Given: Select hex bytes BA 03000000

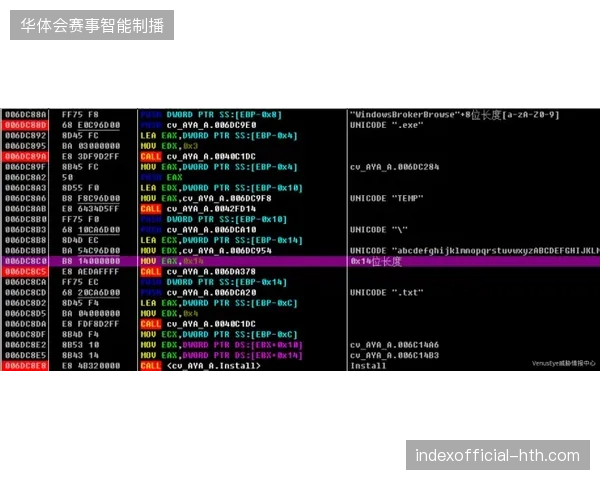Looking at the screenshot, I should pyautogui.click(x=91, y=146).
